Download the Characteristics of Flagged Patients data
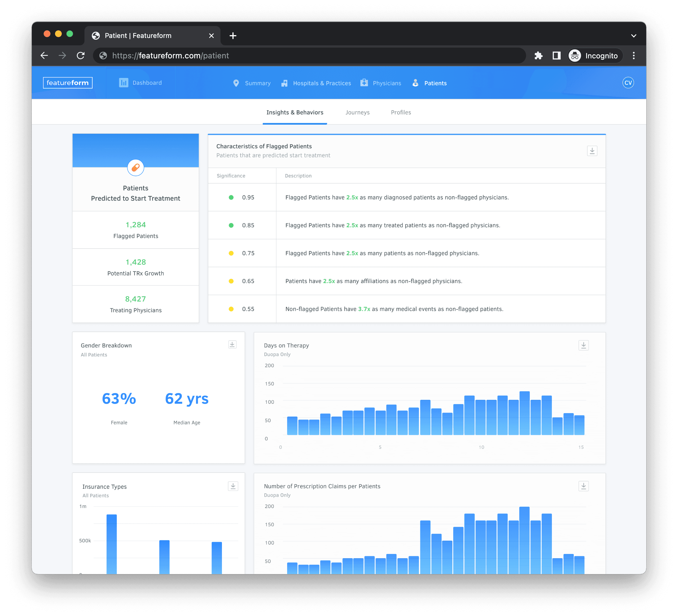 click(592, 151)
